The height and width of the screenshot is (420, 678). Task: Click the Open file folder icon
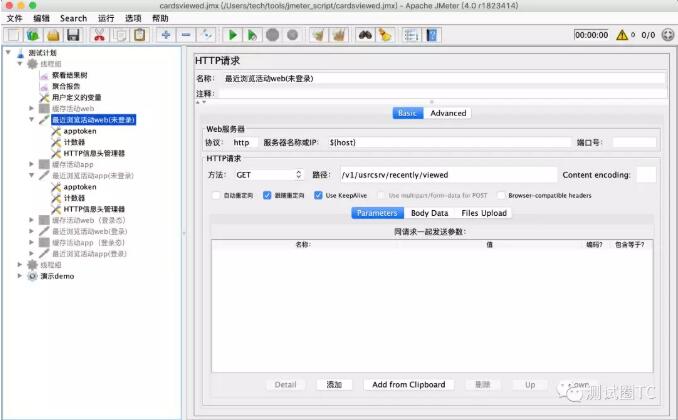click(53, 35)
